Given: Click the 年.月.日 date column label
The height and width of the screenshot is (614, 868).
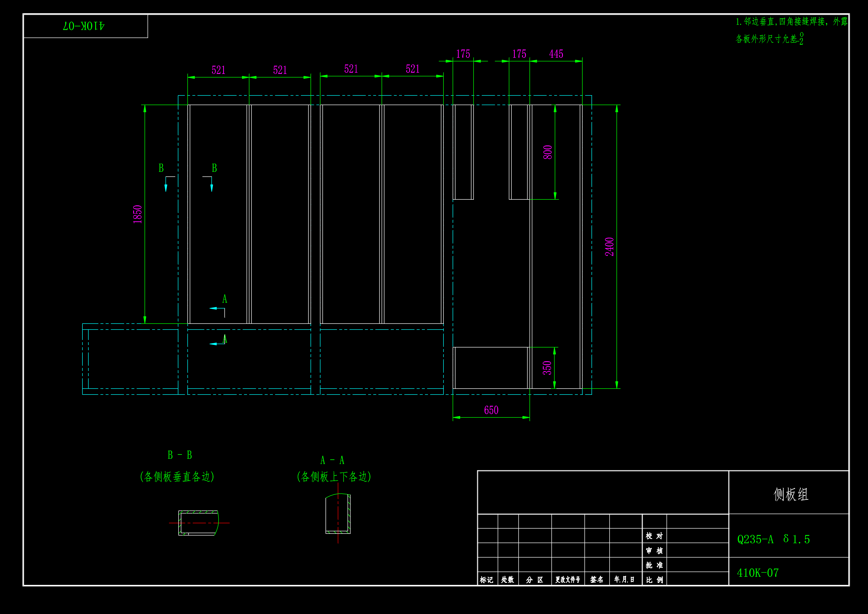Looking at the screenshot, I should tap(624, 579).
